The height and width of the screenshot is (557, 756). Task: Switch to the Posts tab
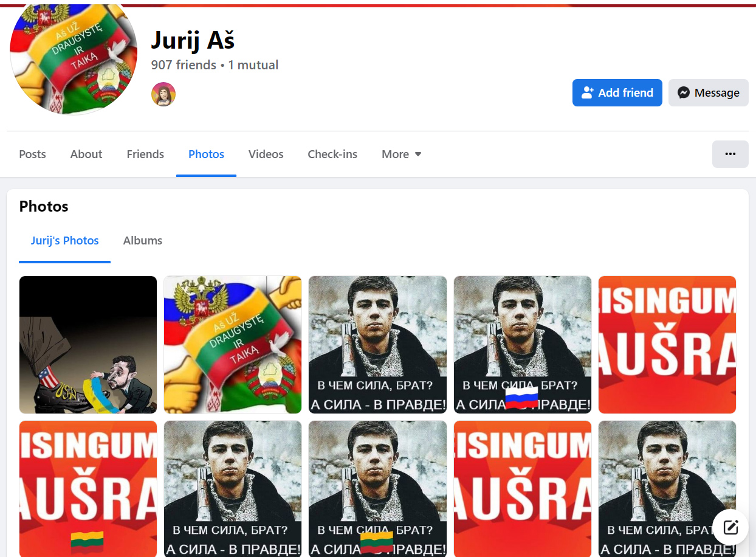(32, 154)
